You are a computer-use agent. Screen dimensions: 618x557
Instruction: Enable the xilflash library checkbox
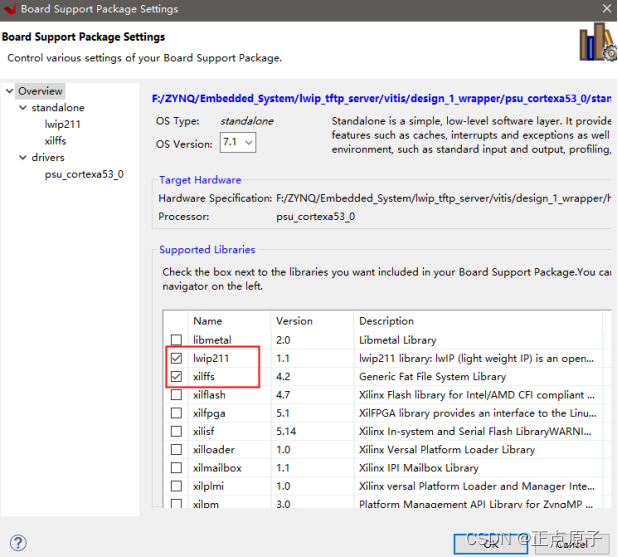[176, 395]
